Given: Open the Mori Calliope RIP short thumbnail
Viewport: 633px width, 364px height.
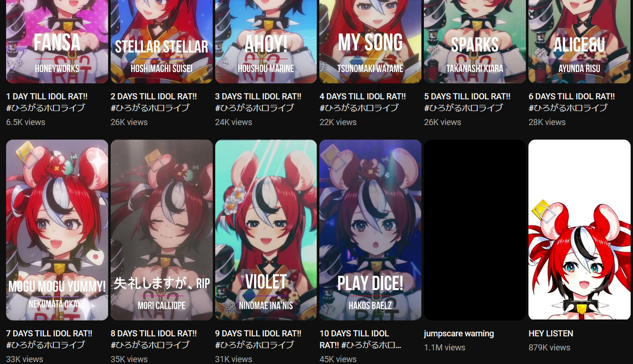Looking at the screenshot, I should [162, 230].
